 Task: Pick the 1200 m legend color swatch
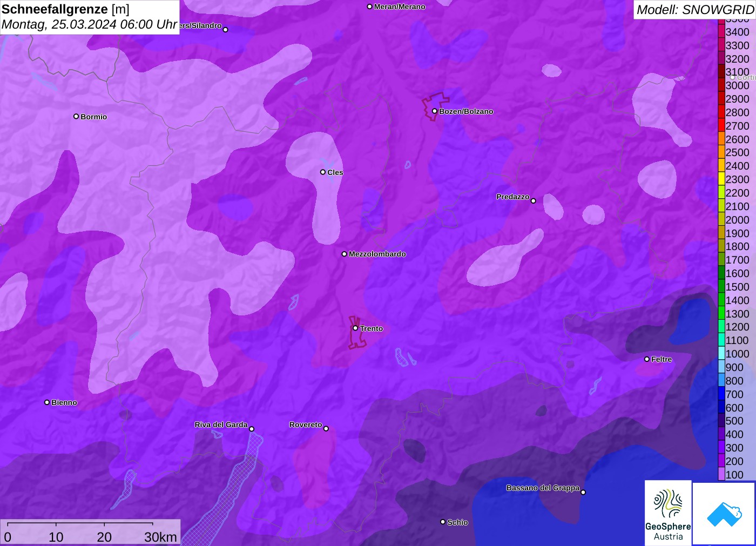click(x=721, y=327)
